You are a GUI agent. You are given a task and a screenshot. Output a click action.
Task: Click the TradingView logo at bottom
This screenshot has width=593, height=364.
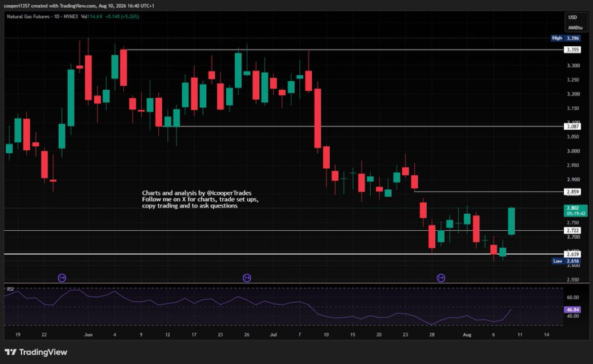pos(36,352)
